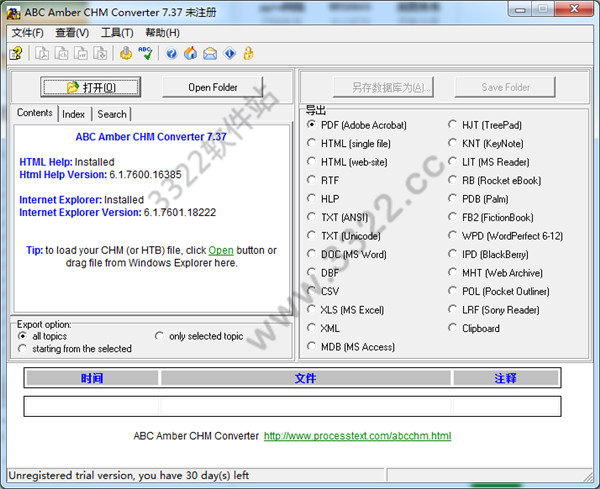Choose DOC (MS Word) export option
The image size is (600, 489).
(312, 254)
